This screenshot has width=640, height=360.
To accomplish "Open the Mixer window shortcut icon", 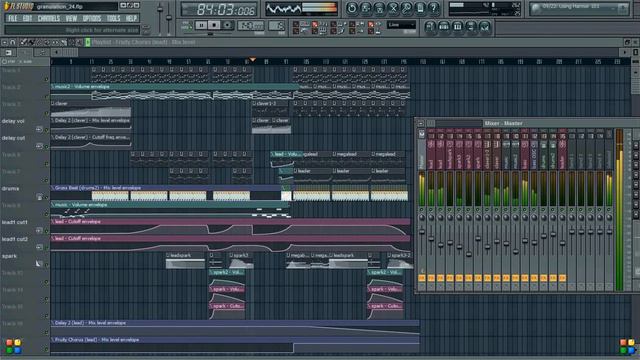I will coord(484,27).
